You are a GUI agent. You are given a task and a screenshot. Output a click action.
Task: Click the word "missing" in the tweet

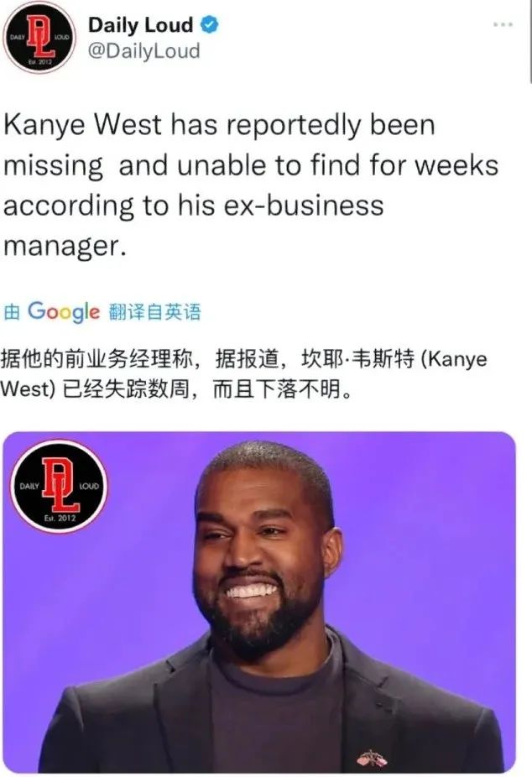[x=54, y=165]
